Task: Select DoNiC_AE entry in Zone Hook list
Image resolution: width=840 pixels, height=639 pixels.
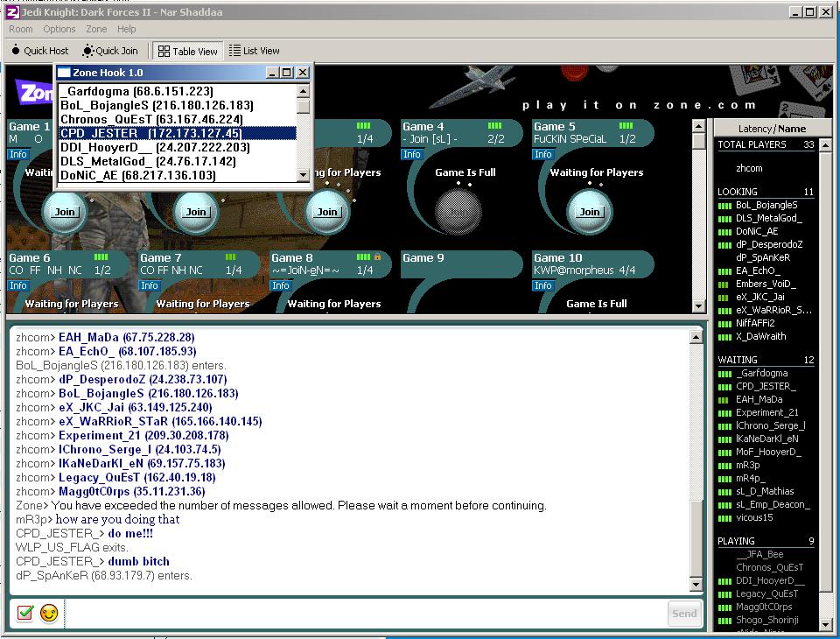Action: pos(178,175)
